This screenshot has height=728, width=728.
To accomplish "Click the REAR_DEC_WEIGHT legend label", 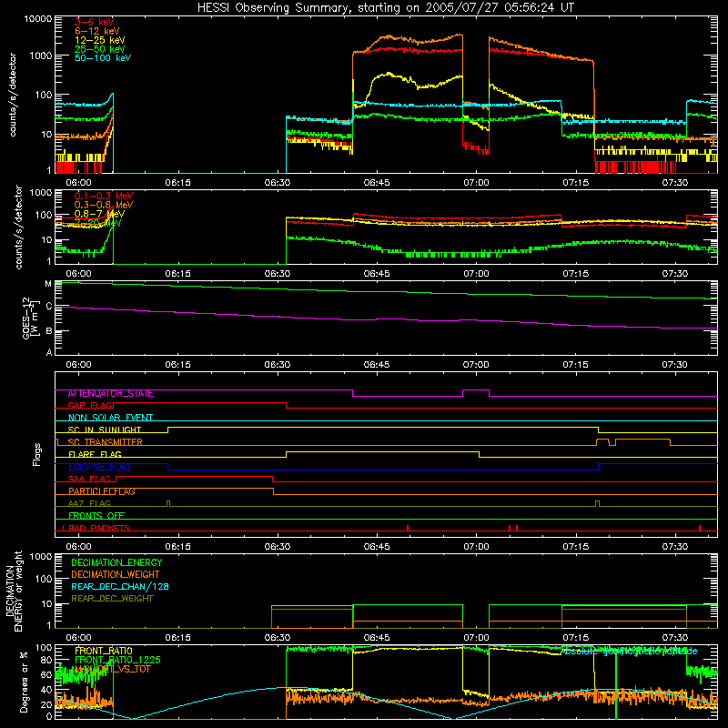I will (x=112, y=599).
